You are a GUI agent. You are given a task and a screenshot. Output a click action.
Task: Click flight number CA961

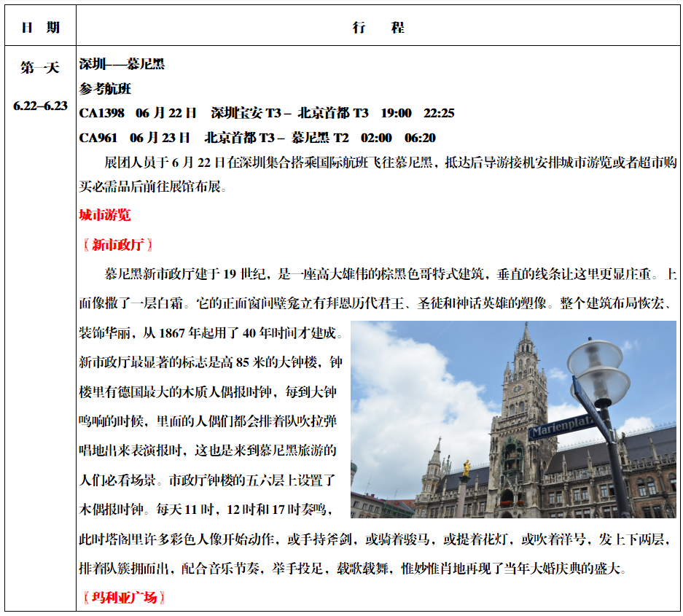(98, 138)
